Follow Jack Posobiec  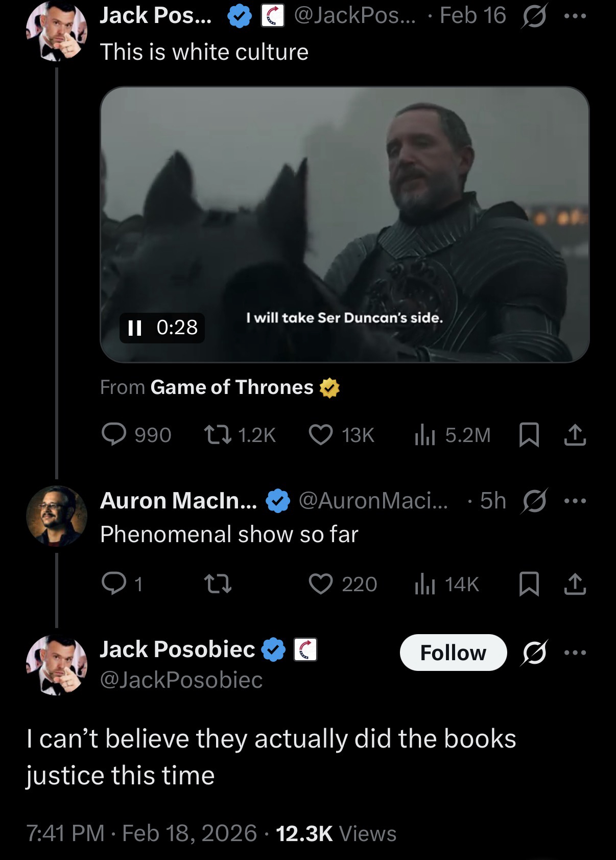[453, 653]
